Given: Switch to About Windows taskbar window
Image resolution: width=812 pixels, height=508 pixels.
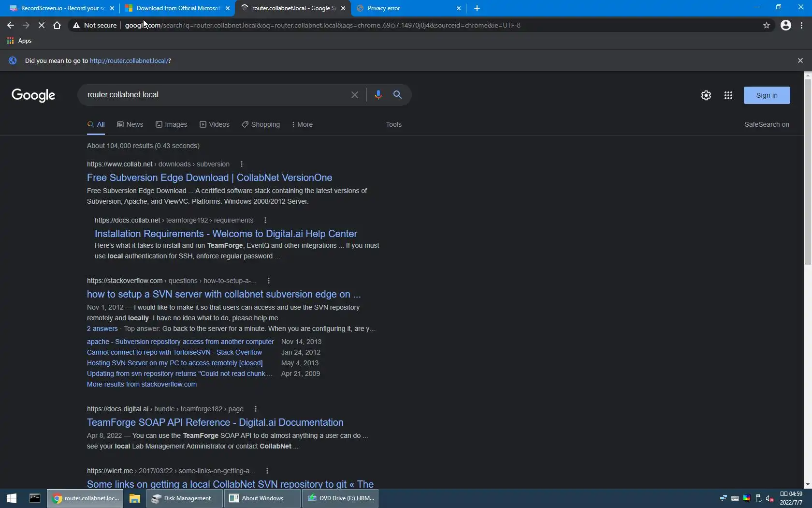Looking at the screenshot, I should tap(262, 498).
